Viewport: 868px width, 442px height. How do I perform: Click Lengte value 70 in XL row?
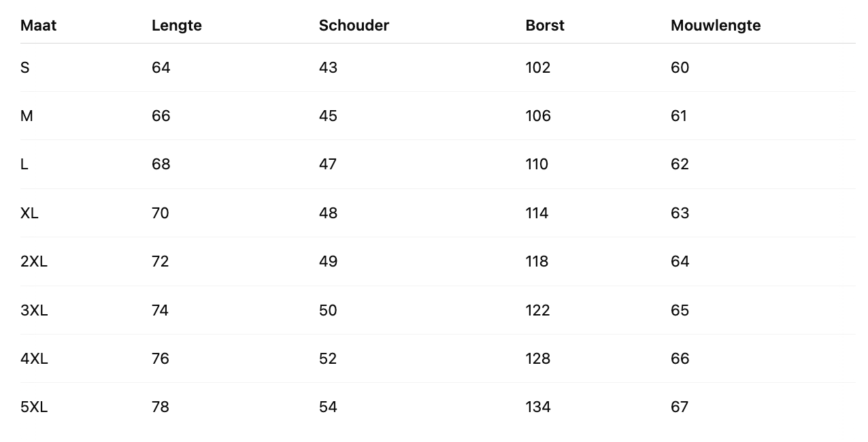click(161, 213)
